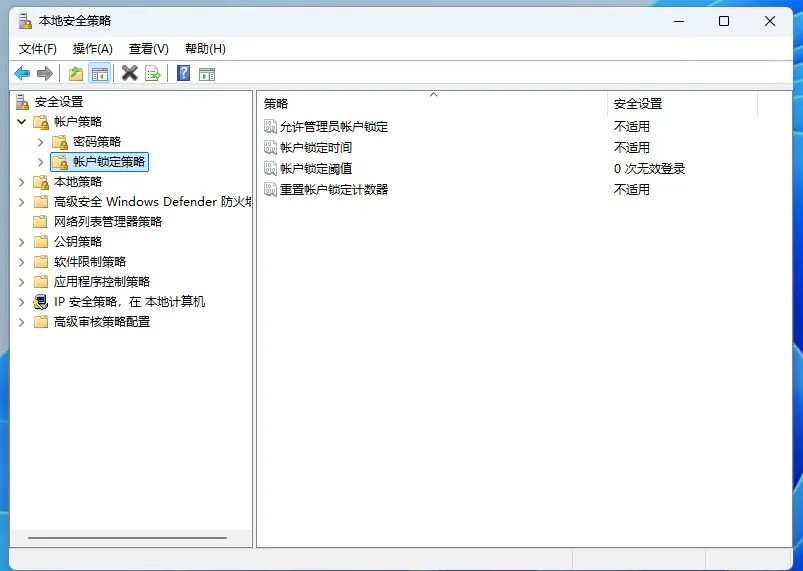Click the Forward arrow toolbar icon

pos(44,73)
